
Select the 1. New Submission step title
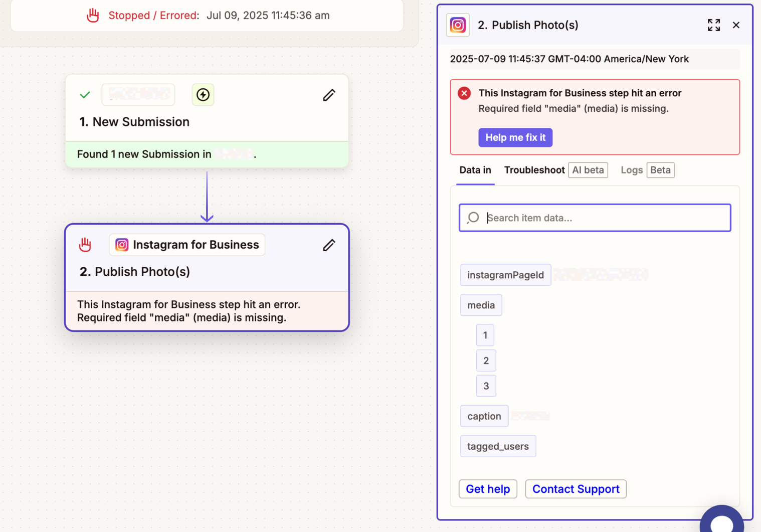coord(134,122)
